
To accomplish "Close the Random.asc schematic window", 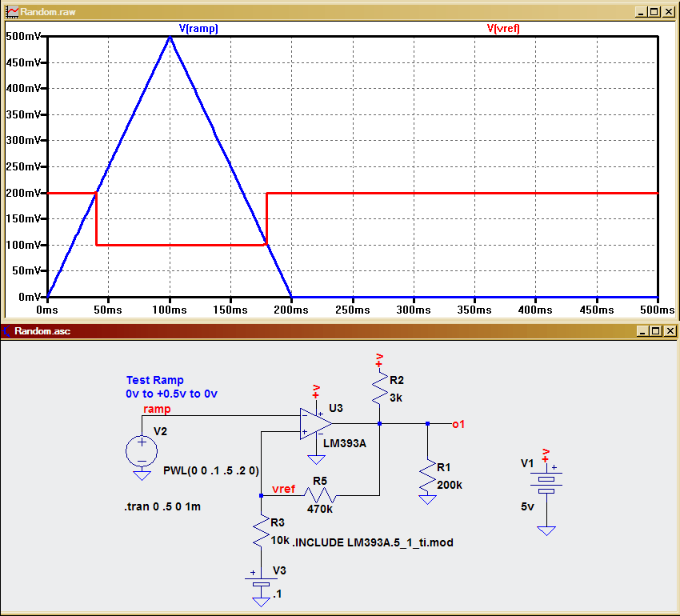I will tap(670, 331).
